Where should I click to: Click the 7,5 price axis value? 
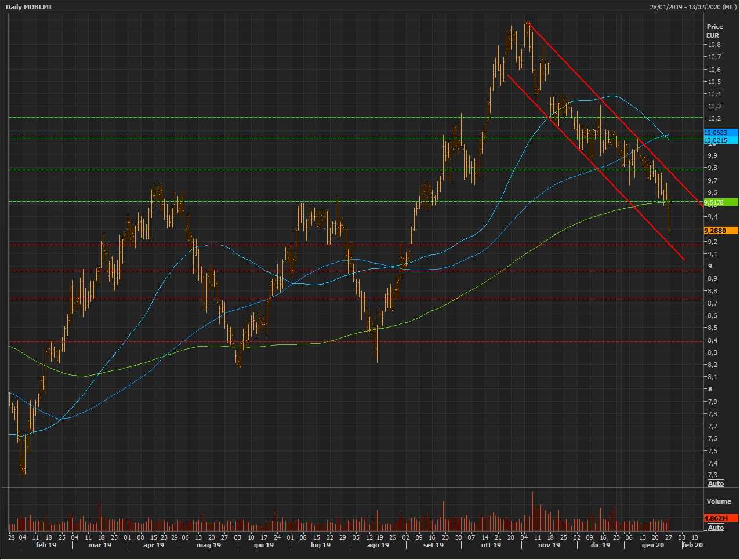point(712,451)
